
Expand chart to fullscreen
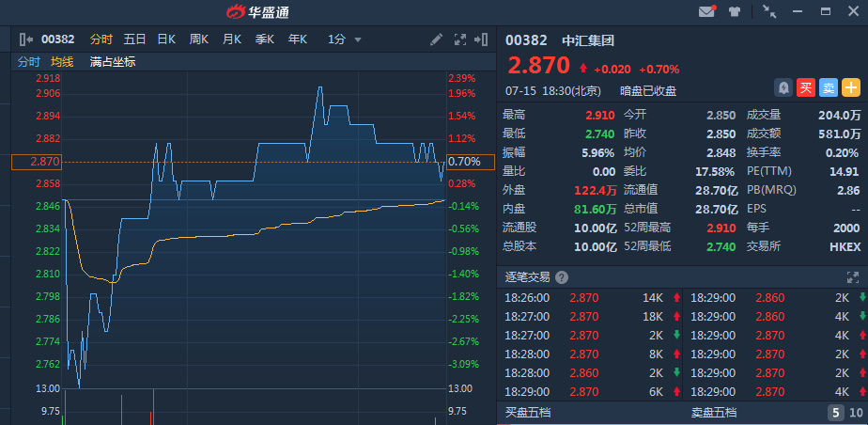460,39
